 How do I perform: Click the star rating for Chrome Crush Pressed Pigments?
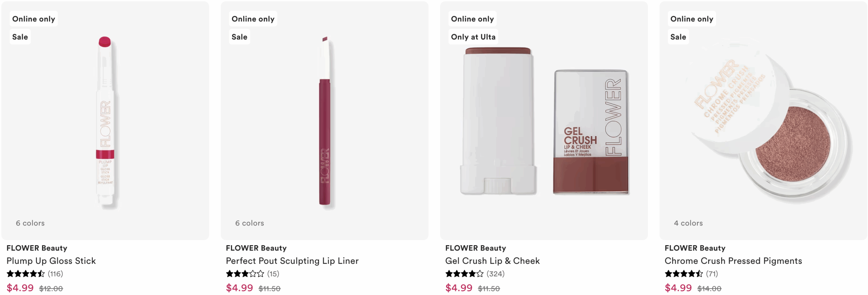coord(684,274)
